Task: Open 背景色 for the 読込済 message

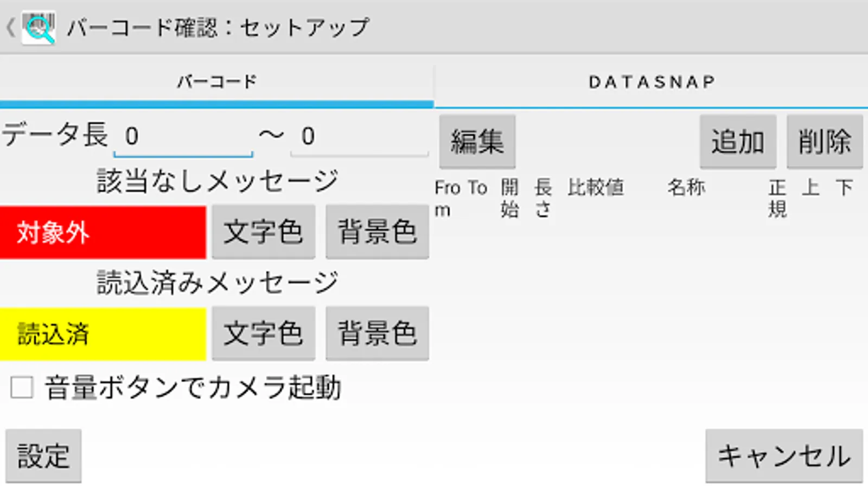Action: pos(377,333)
